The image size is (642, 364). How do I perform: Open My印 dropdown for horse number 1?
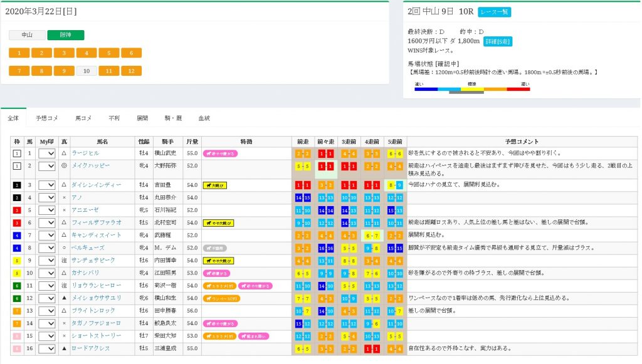47,153
